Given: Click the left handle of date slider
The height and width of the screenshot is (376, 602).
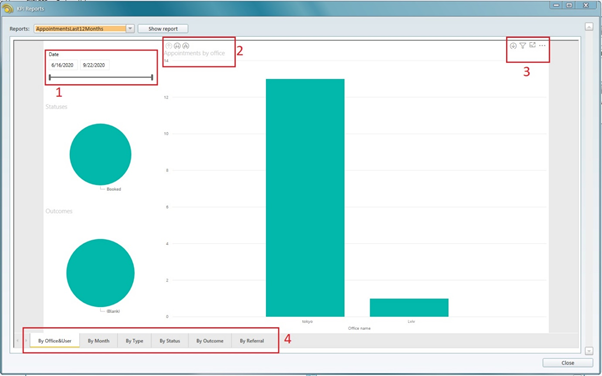Looking at the screenshot, I should click(x=50, y=78).
